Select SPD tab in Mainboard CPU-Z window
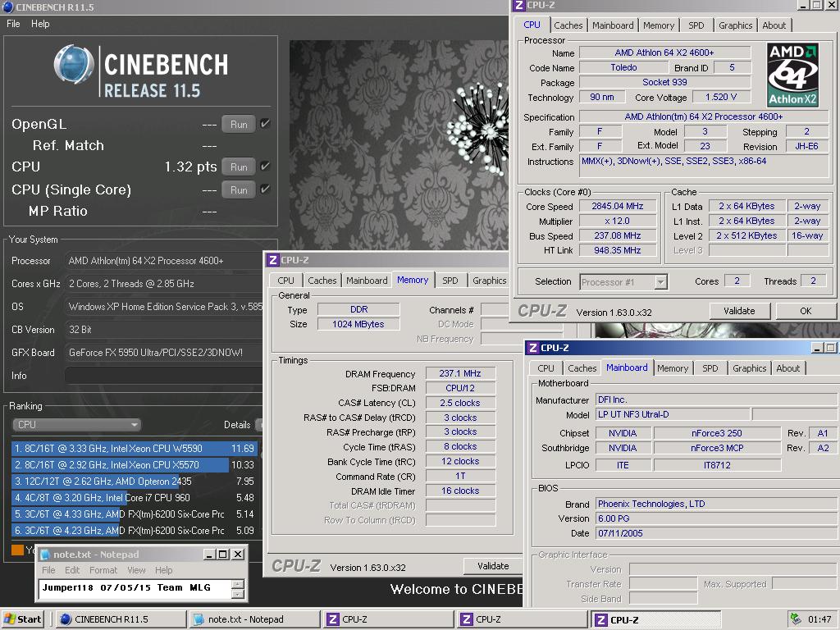 coord(710,368)
